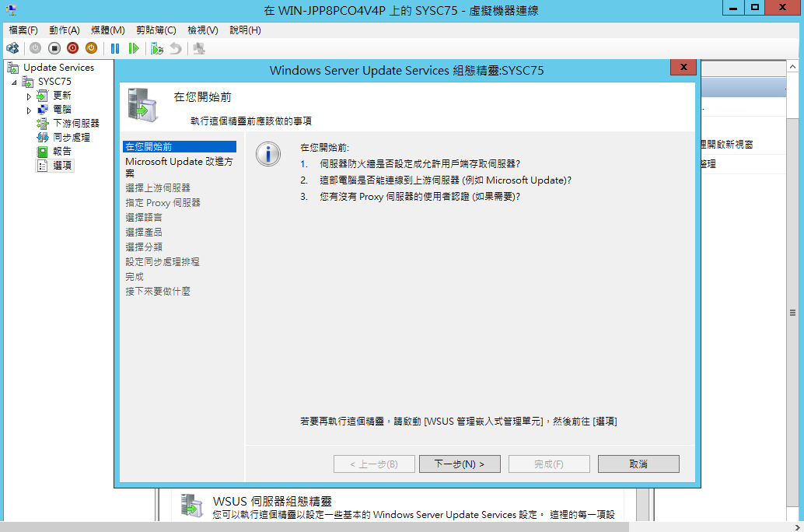Collapse the SYSC75 tree node
The width and height of the screenshot is (804, 532).
pyautogui.click(x=14, y=82)
